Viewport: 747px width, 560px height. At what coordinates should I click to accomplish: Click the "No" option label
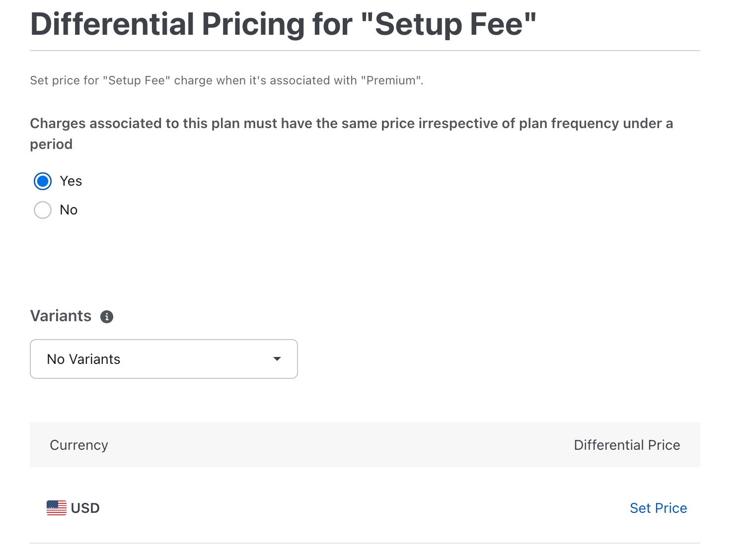tap(69, 210)
